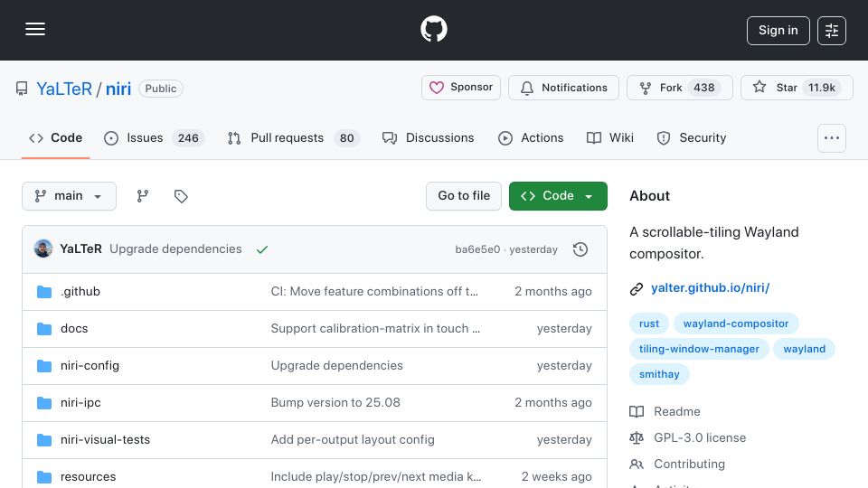Expand the green Code clone dropdown
868x488 pixels.
(558, 196)
